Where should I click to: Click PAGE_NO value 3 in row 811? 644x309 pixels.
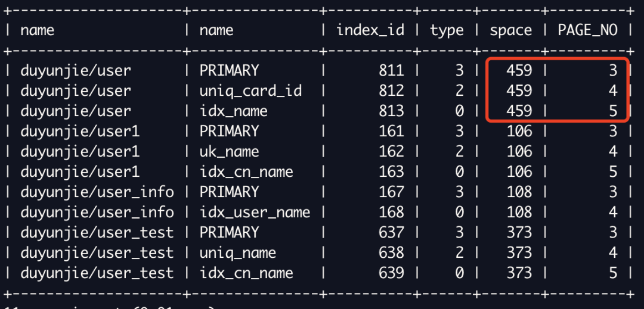(613, 70)
